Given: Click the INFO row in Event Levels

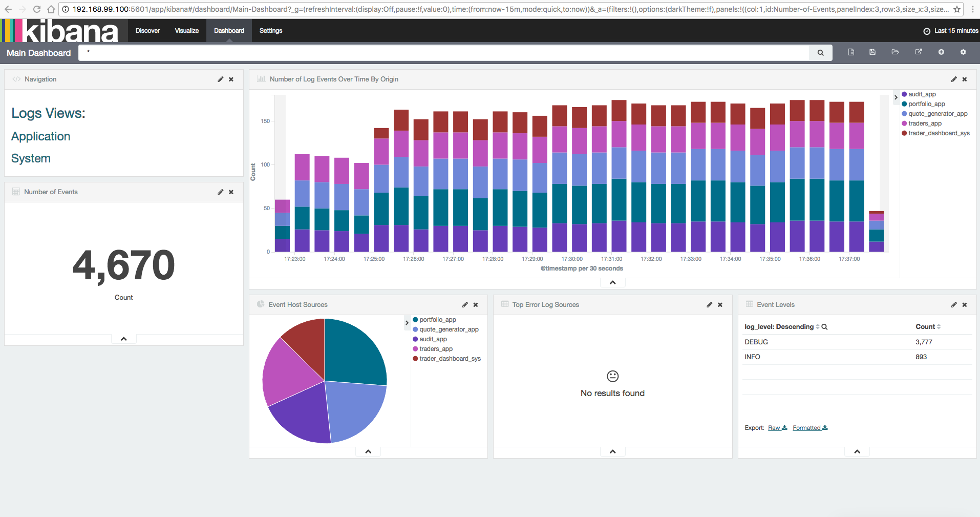Looking at the screenshot, I should 857,357.
